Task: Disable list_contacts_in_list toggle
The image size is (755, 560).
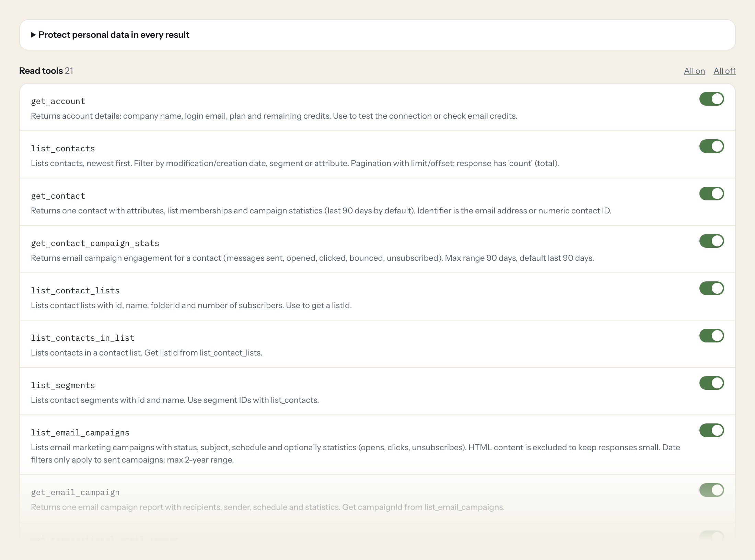Action: 711,336
